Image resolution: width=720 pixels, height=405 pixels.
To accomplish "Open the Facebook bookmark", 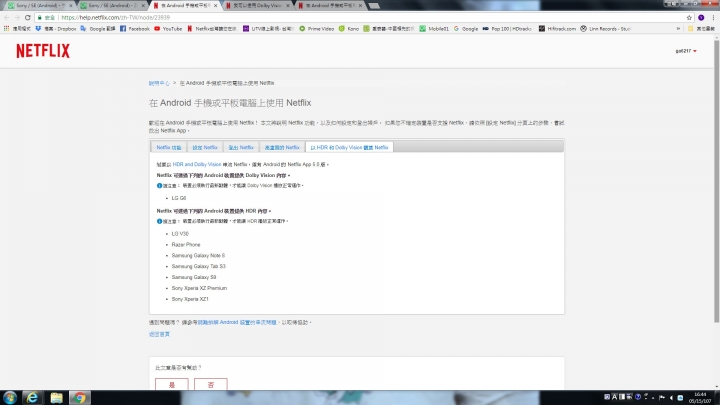I will point(135,28).
